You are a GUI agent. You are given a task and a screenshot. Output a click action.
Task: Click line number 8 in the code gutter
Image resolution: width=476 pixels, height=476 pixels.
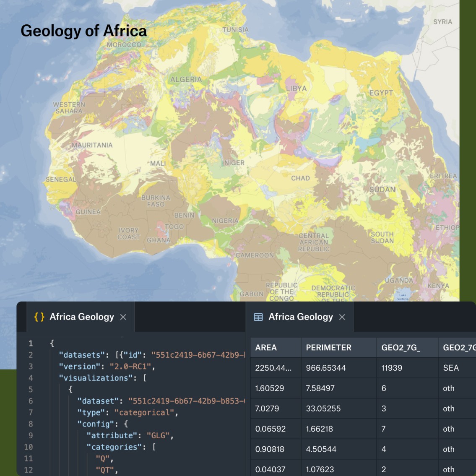[x=30, y=424]
